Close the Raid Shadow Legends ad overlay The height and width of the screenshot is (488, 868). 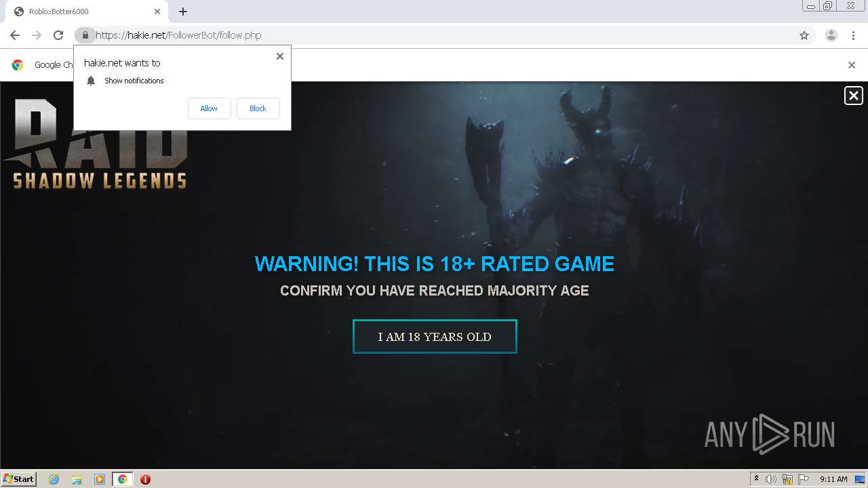tap(854, 96)
